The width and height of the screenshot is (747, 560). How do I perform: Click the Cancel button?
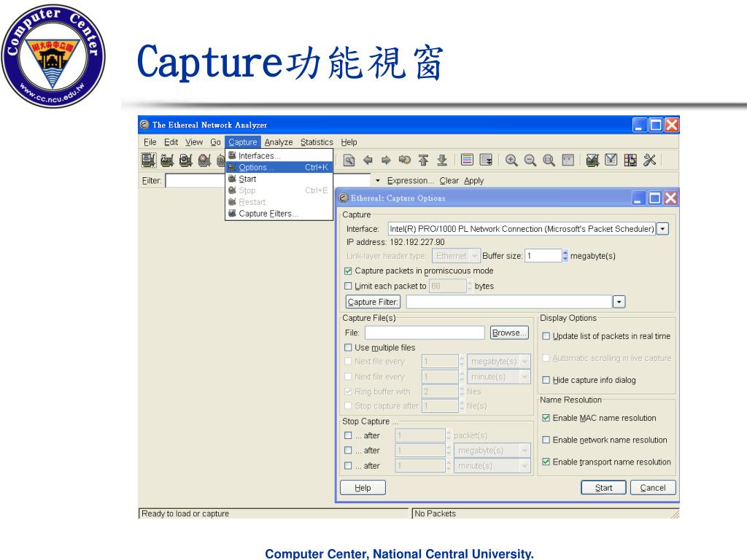653,488
